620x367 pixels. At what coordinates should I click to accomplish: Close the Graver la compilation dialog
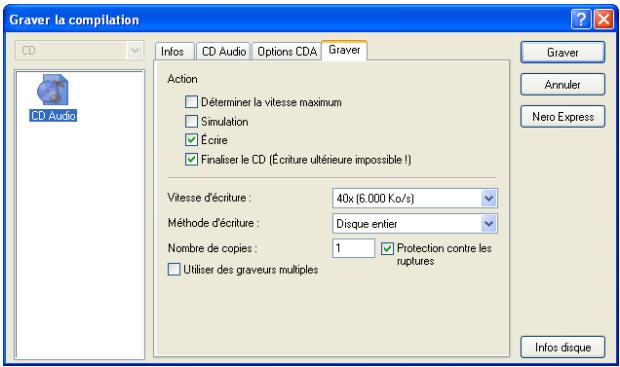point(604,19)
